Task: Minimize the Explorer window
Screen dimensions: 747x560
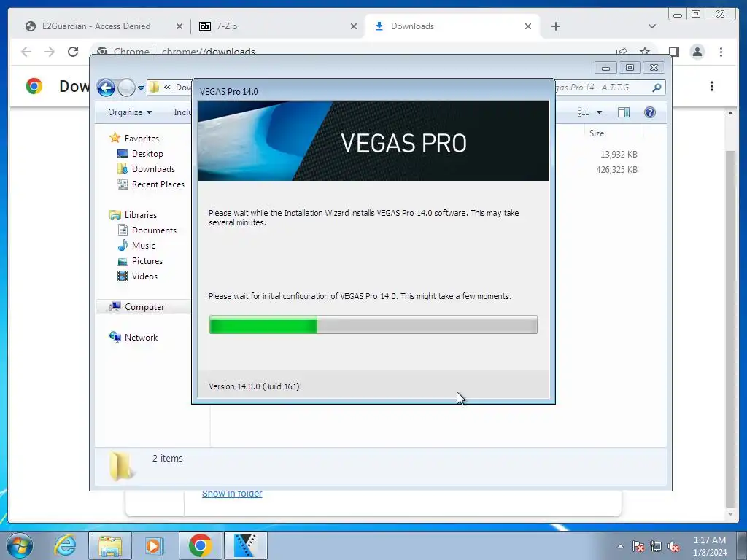Action: [605, 68]
